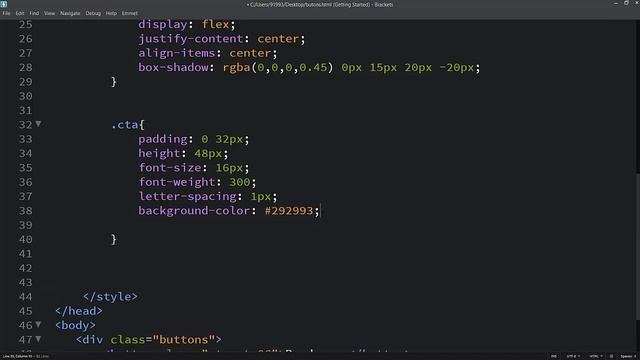Click the linting status icon in status bar

click(x=611, y=356)
